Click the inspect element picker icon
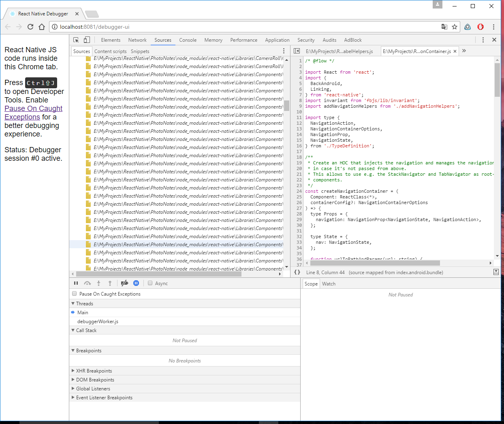 click(x=76, y=40)
